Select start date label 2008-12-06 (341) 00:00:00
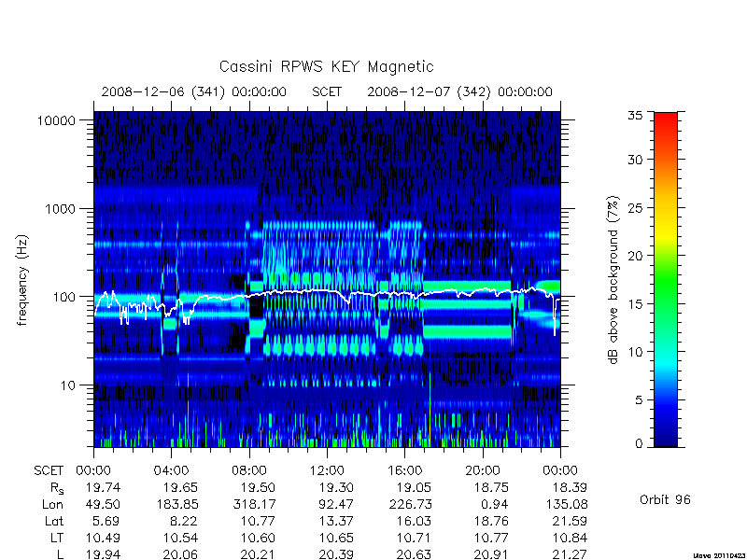747x560 pixels. pos(194,91)
